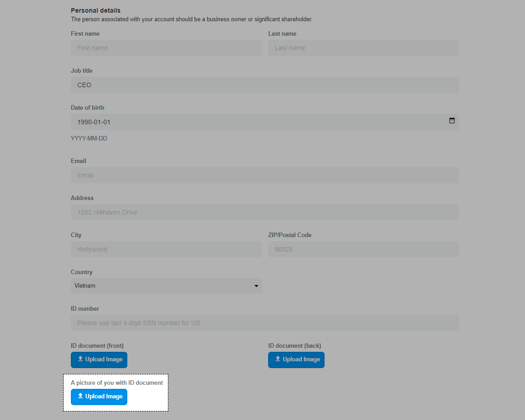Open the Date of birth calendar picker icon
525x420 pixels.
click(x=452, y=121)
